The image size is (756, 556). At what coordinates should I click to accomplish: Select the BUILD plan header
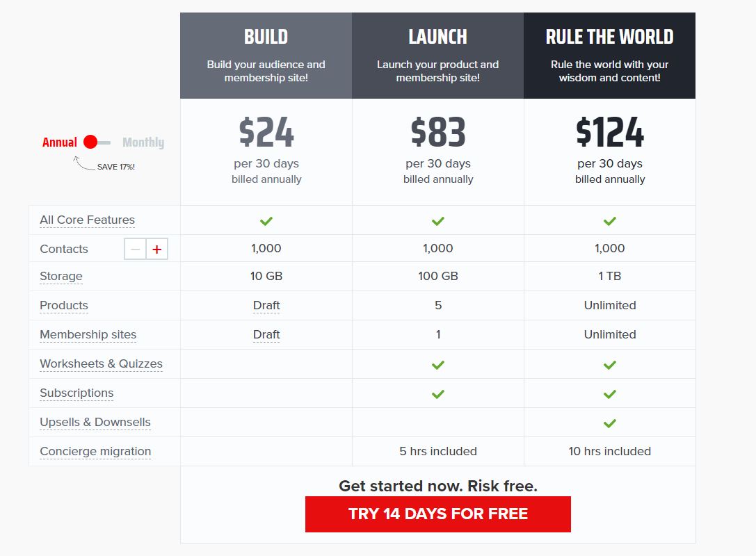pyautogui.click(x=266, y=56)
